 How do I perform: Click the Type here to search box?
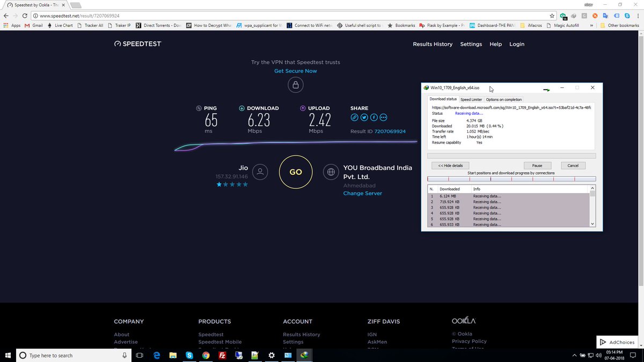point(74,355)
